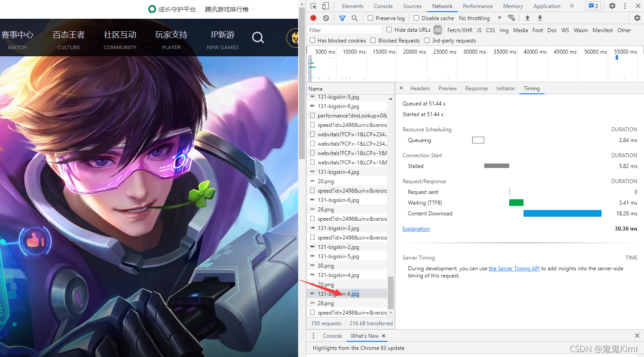Click the webpage search magnifier icon
644x357 pixels.
tap(258, 38)
